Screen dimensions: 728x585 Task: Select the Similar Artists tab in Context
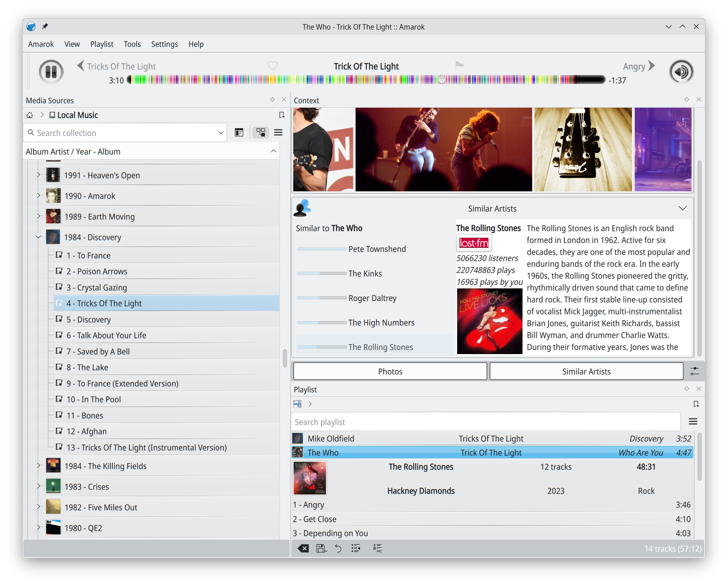tap(585, 371)
